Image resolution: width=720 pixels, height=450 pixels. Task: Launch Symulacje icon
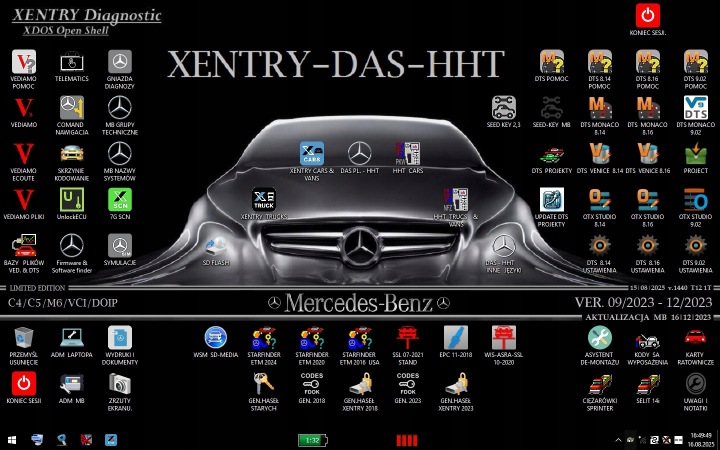pos(120,246)
